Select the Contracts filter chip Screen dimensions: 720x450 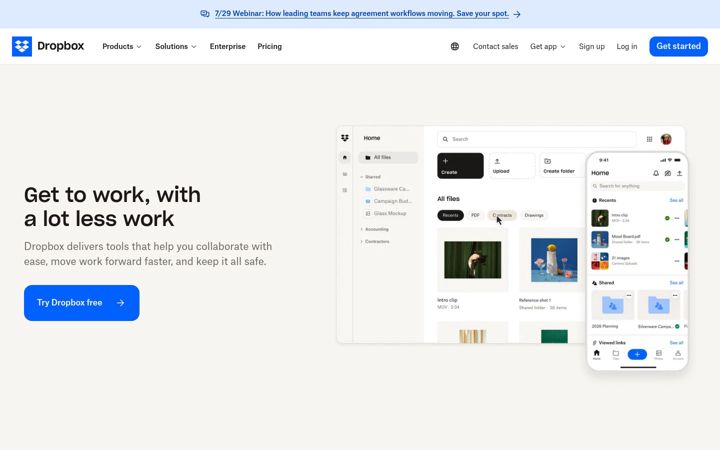[502, 215]
